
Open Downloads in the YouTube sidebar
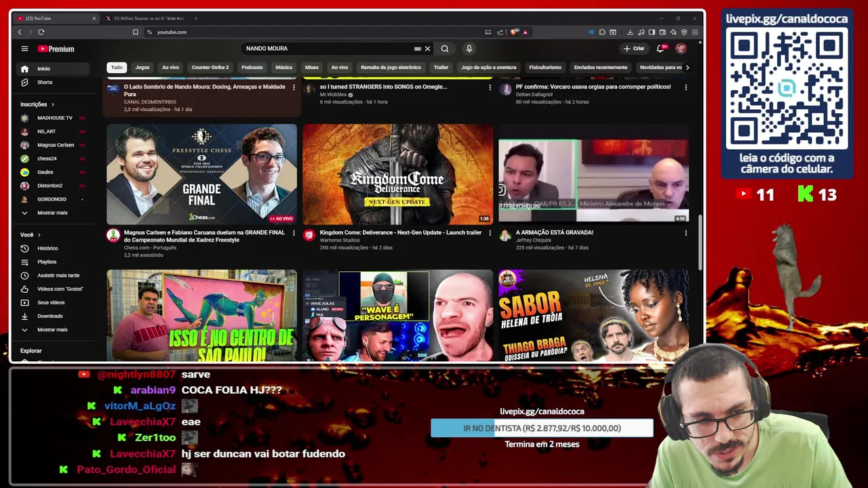click(x=54, y=316)
